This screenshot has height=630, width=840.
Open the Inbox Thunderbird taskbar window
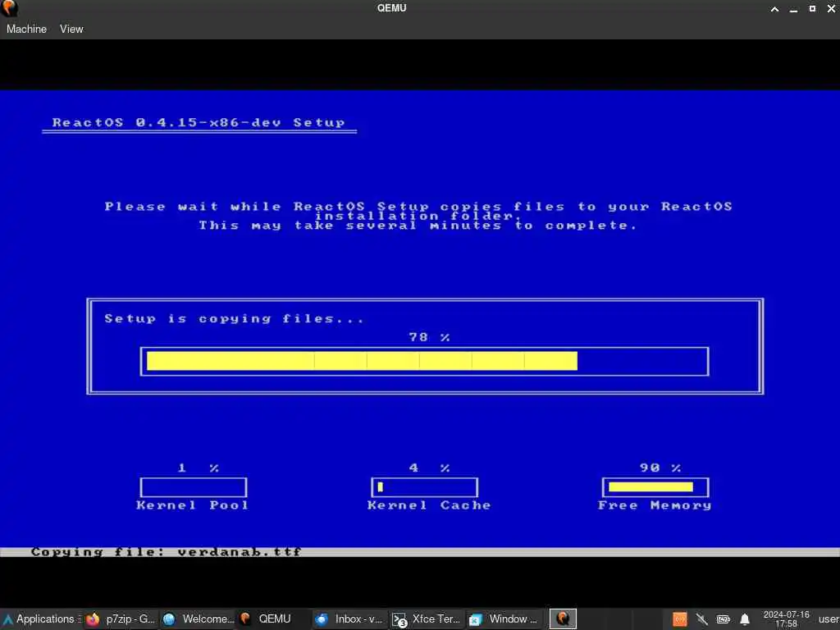(349, 619)
